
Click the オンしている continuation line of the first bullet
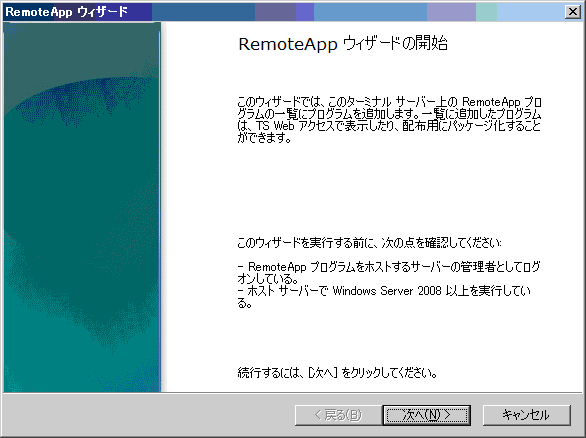268,279
